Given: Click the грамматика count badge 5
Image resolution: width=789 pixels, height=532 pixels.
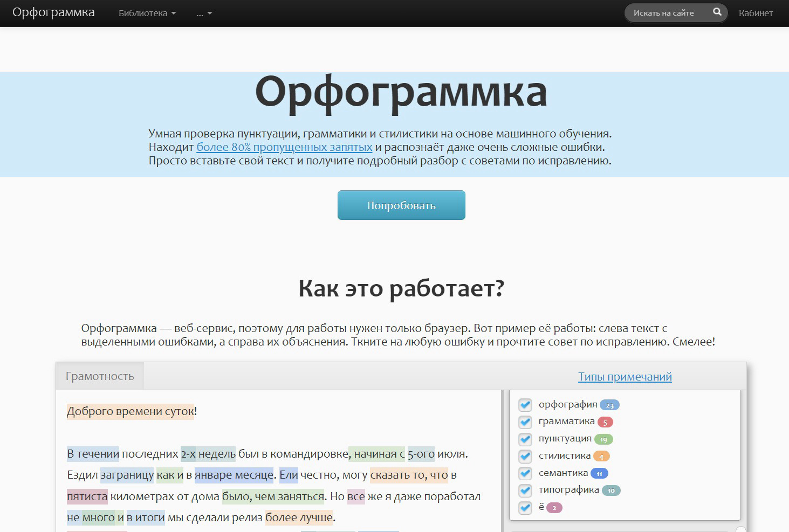Looking at the screenshot, I should (x=605, y=422).
